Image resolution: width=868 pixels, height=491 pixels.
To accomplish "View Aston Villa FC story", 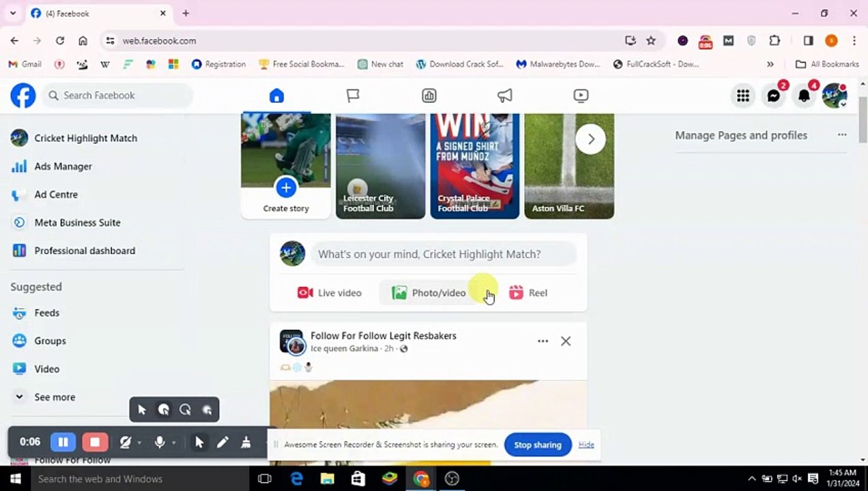I will [569, 166].
